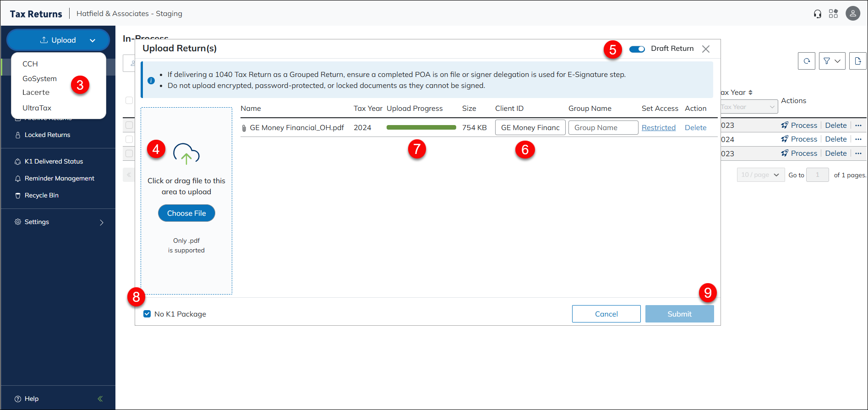Viewport: 868px width, 410px height.
Task: Click the cloud upload icon
Action: 186,154
